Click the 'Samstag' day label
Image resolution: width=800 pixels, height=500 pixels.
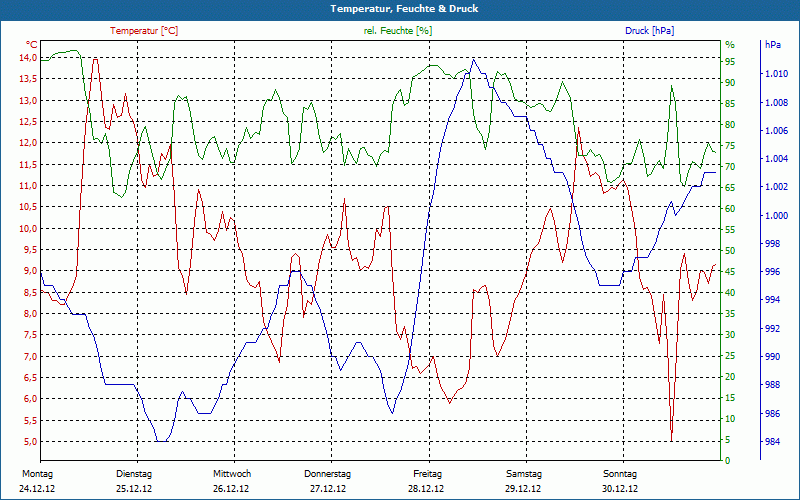524,474
